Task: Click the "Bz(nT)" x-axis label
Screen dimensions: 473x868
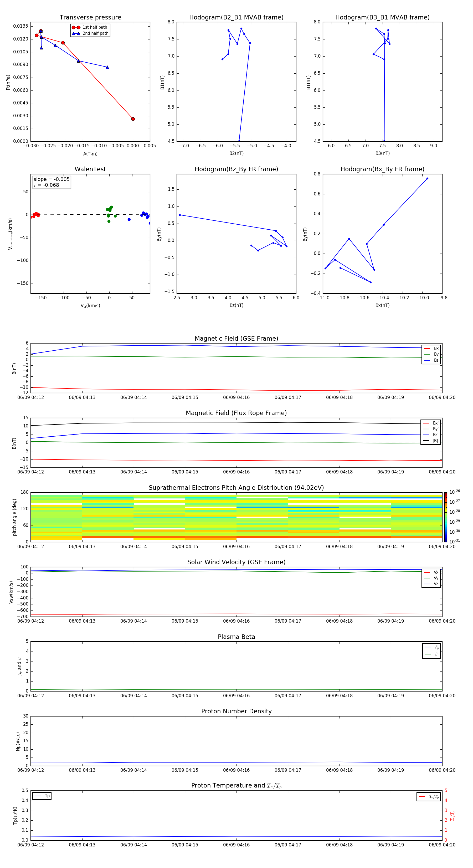Action: pos(236,305)
